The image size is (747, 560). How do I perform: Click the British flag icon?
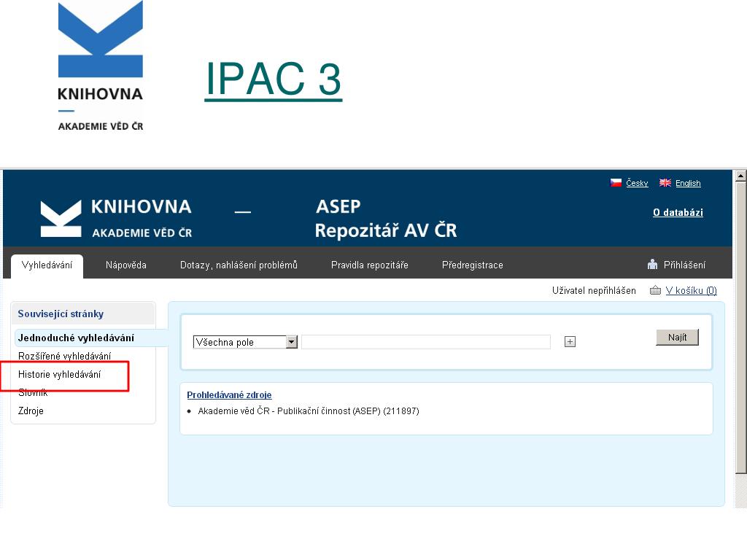pos(665,183)
